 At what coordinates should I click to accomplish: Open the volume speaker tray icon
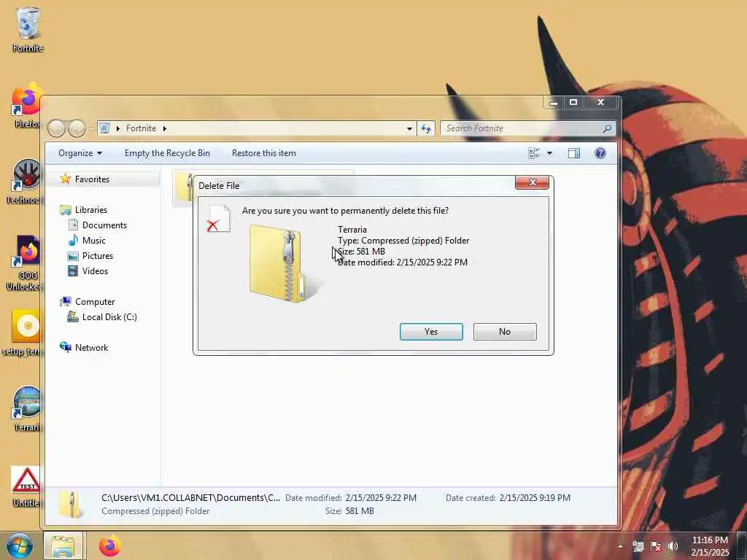[673, 546]
